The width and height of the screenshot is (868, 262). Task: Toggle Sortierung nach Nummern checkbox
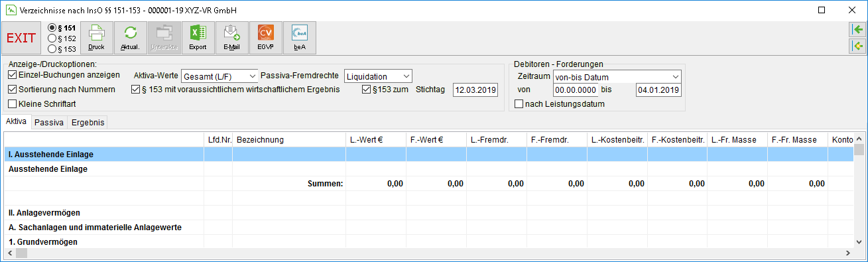click(62, 89)
